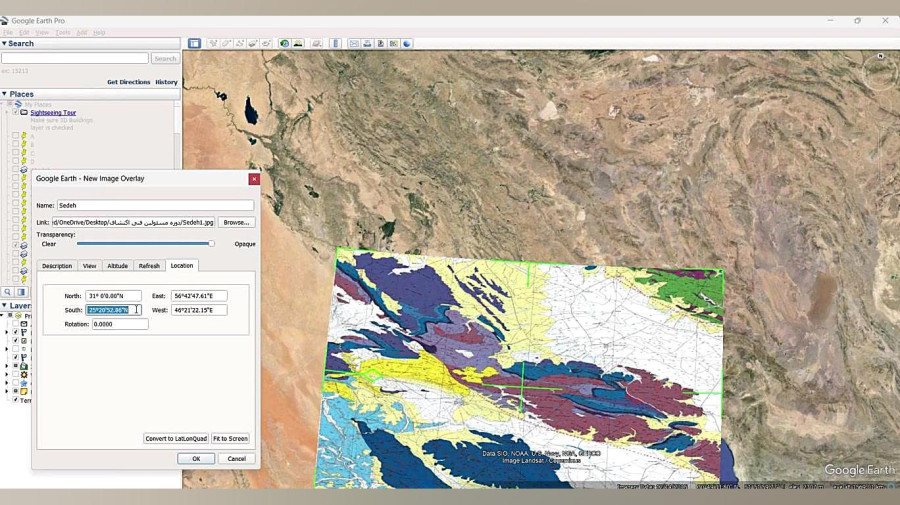The image size is (900, 505).
Task: Collapse the Layers panel triangle
Action: click(x=4, y=305)
